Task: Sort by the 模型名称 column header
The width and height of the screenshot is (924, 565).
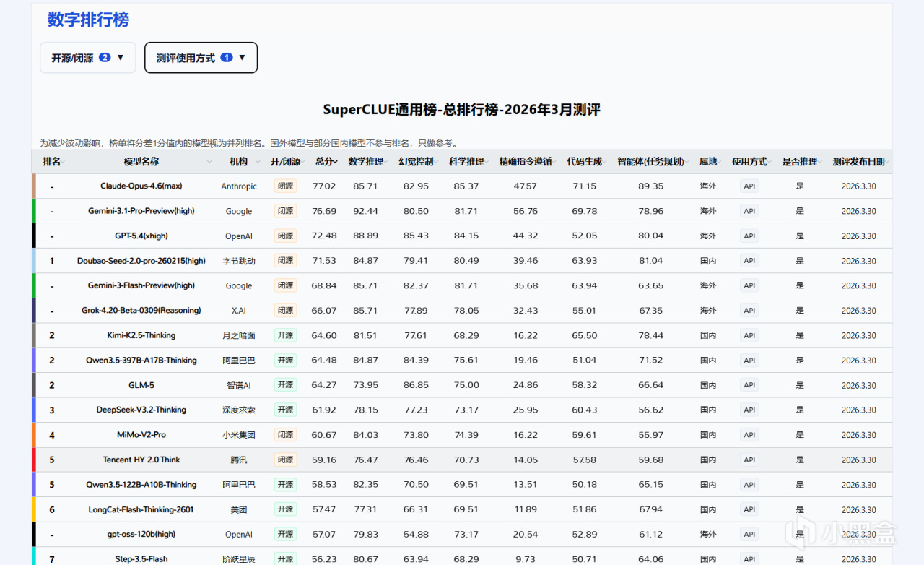Action: pos(141,162)
